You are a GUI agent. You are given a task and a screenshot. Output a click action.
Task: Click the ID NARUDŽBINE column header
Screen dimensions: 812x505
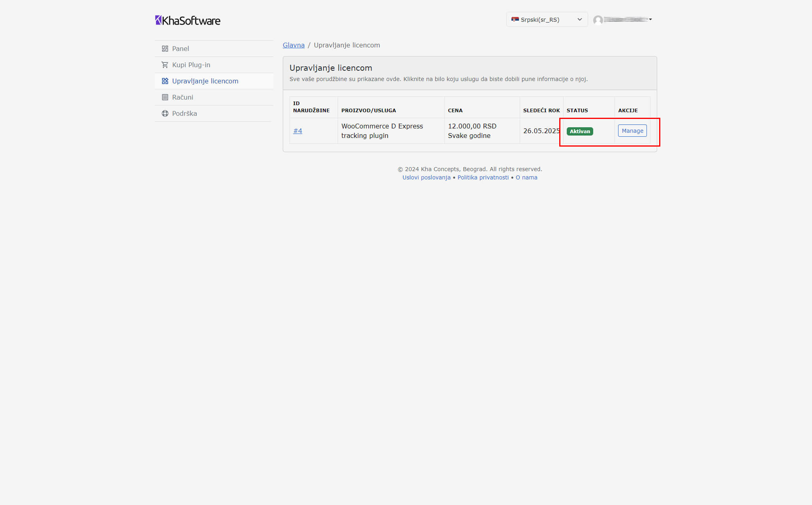314,107
